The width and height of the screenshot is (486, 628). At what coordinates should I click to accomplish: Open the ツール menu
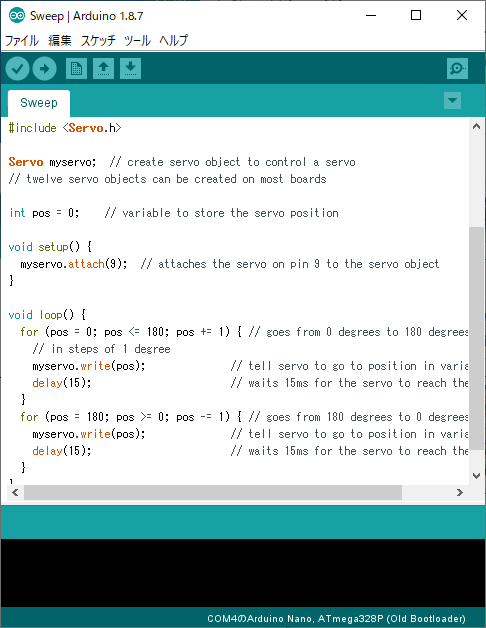coord(137,40)
